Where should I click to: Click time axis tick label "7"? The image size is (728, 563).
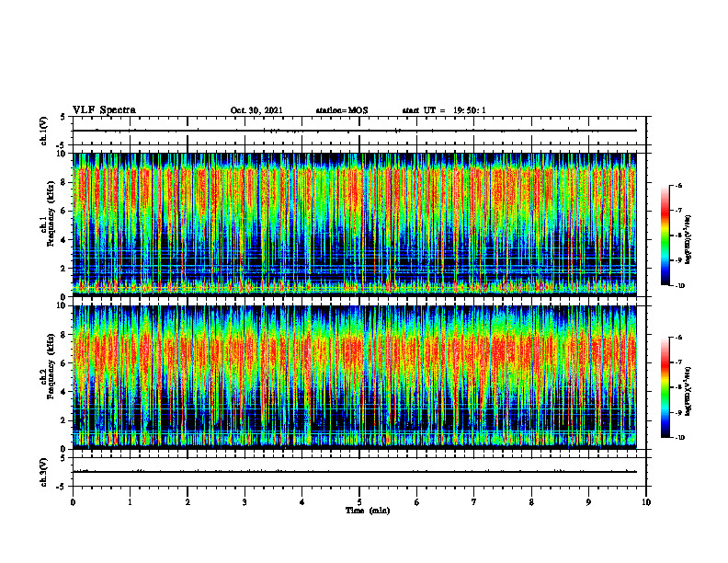pos(474,502)
